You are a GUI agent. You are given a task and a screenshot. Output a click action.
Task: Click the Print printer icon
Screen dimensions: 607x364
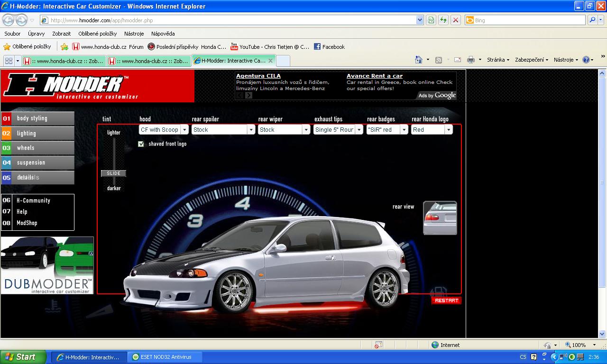point(471,60)
